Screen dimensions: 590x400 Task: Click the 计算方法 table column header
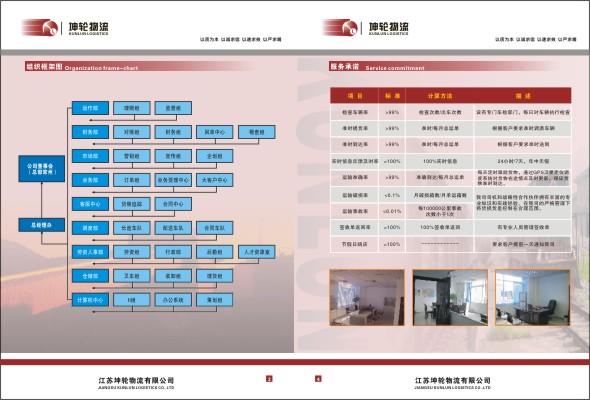click(439, 96)
